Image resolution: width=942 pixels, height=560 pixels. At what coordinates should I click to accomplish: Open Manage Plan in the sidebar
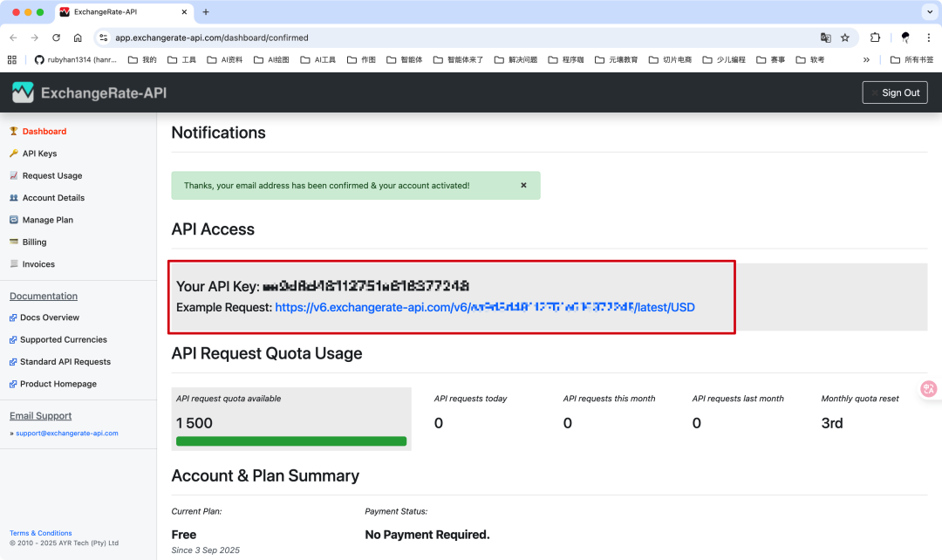(47, 220)
